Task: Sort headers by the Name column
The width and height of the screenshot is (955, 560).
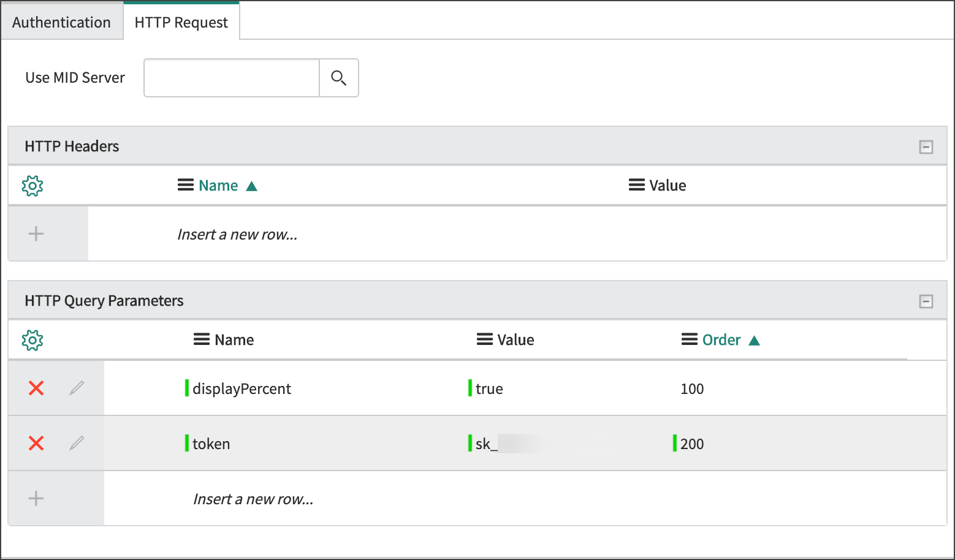Action: point(218,185)
